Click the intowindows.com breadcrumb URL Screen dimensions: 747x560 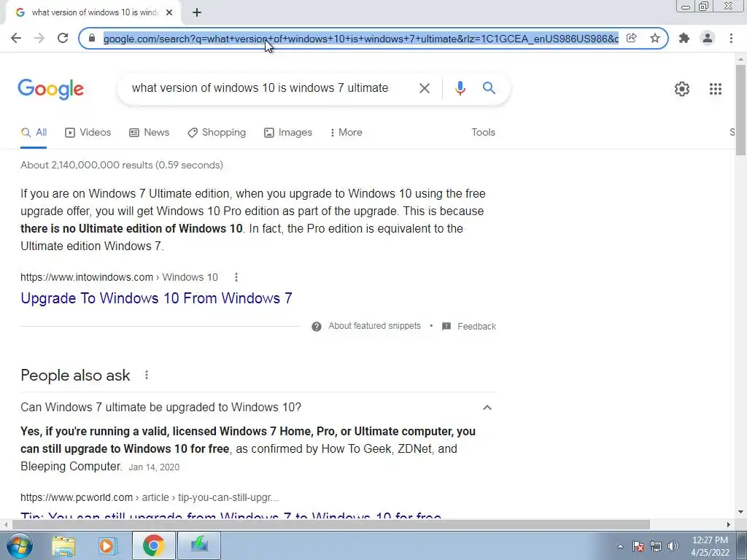pyautogui.click(x=119, y=277)
